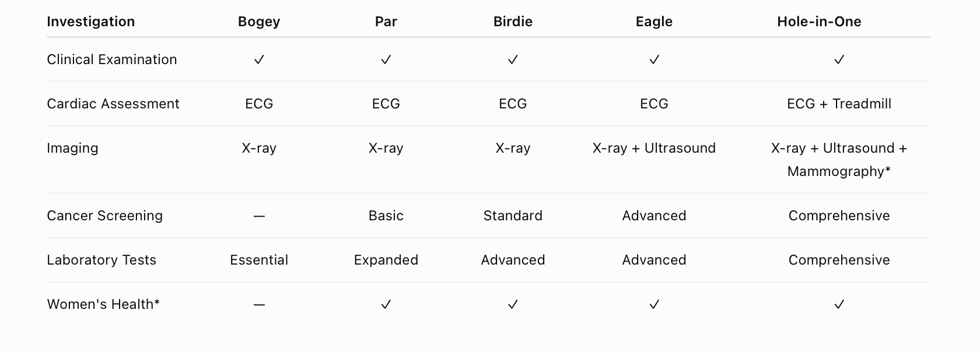Click the Standard cancer screening cell under Birdie

coord(513,216)
